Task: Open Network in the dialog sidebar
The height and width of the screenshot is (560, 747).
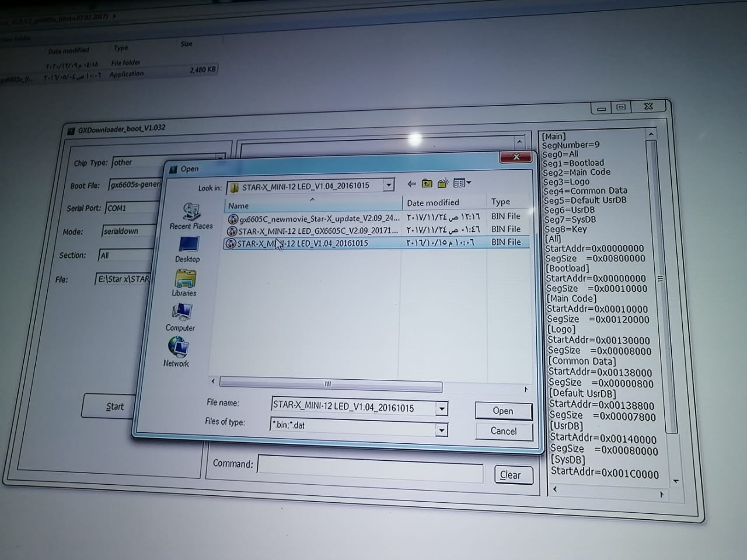Action: pos(177,353)
